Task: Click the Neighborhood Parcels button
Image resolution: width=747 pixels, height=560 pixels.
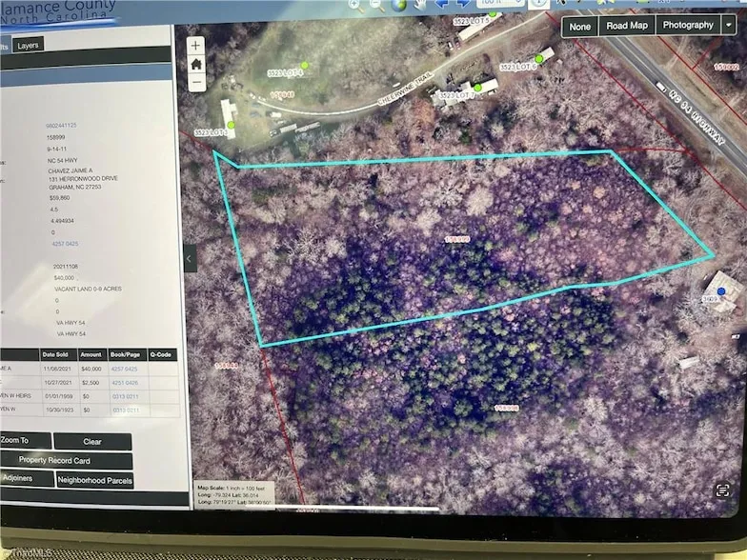Action: point(95,480)
